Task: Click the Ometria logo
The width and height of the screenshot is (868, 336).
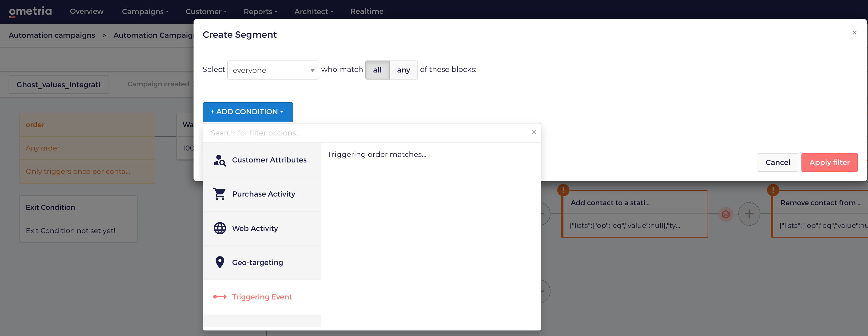Action: (30, 11)
